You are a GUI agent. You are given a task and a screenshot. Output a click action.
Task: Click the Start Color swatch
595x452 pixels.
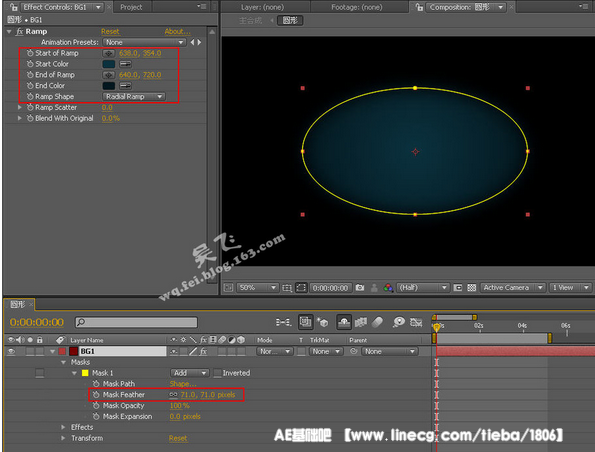point(109,64)
